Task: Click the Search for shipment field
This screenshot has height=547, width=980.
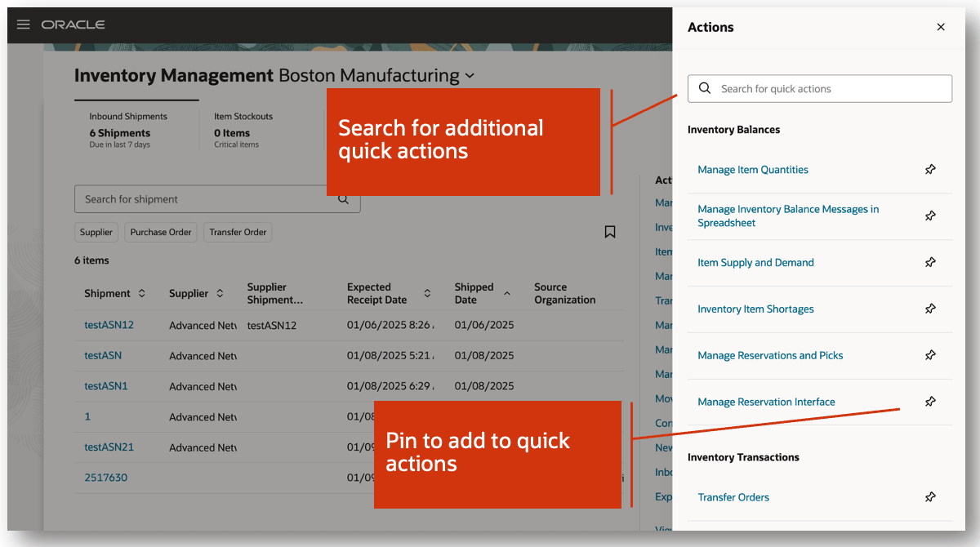Action: click(217, 199)
